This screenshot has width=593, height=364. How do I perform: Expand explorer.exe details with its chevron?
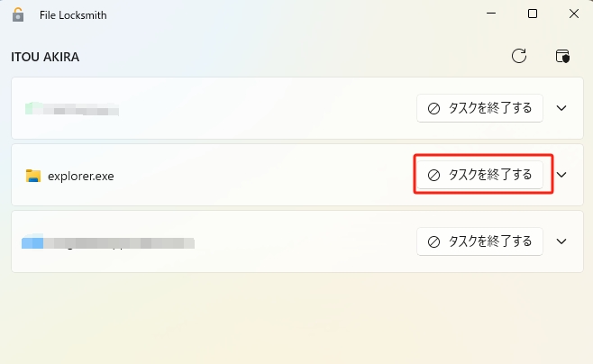[562, 175]
